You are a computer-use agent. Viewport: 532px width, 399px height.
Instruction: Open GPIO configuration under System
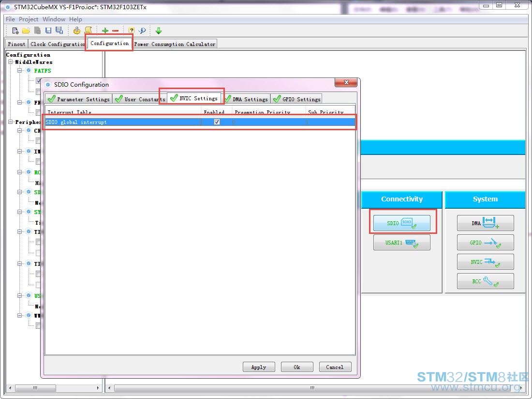click(485, 243)
